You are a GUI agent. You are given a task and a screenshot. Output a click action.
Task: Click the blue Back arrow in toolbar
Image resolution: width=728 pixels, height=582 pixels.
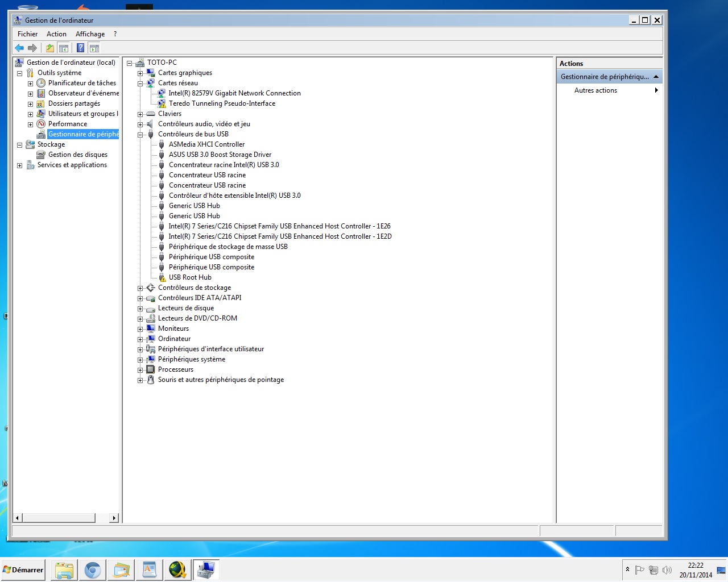point(19,48)
